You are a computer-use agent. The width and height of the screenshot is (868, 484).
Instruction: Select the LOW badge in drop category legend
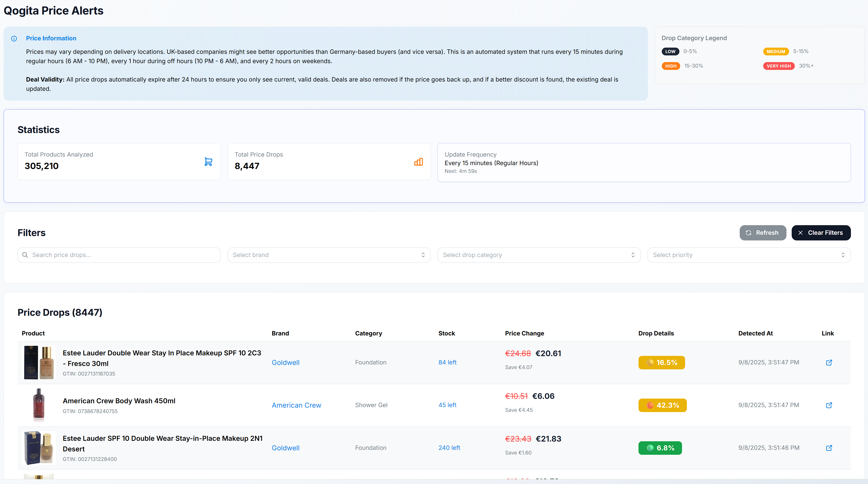tap(671, 51)
